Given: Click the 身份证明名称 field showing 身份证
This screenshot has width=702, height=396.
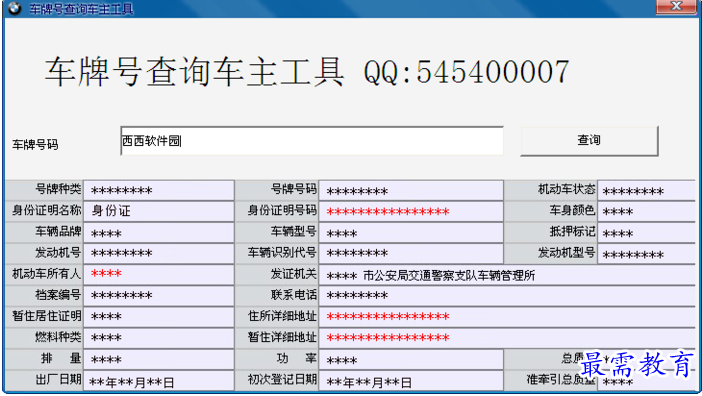Looking at the screenshot, I should [x=158, y=211].
